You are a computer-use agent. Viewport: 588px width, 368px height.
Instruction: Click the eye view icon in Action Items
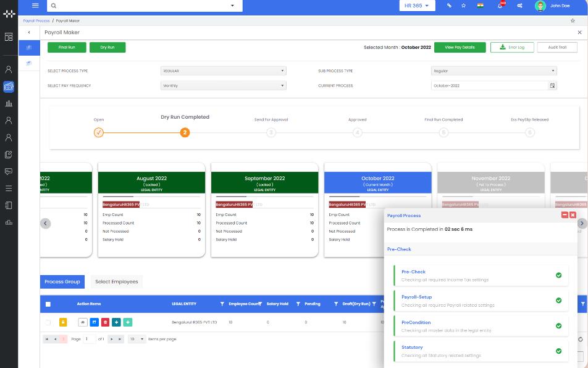83,322
